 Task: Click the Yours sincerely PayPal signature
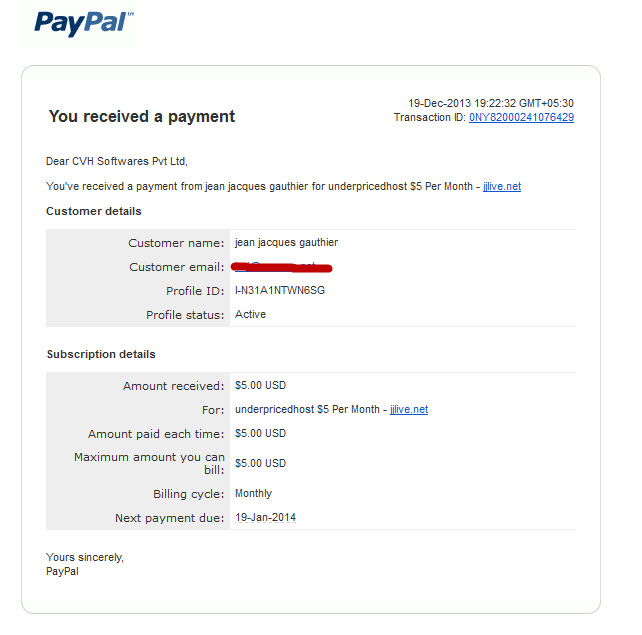[x=85, y=564]
